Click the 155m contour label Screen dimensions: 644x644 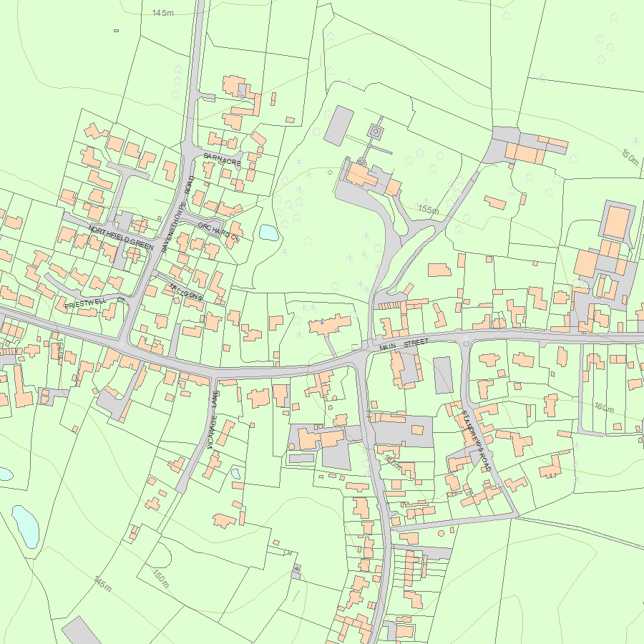429,210
